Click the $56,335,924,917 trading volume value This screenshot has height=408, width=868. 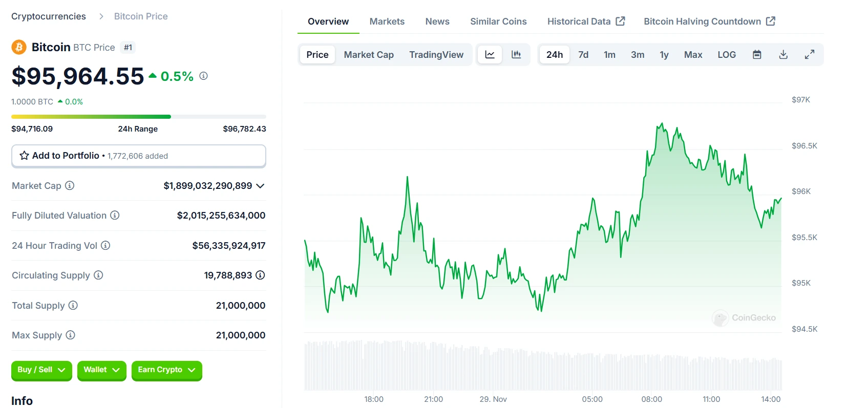tap(229, 246)
